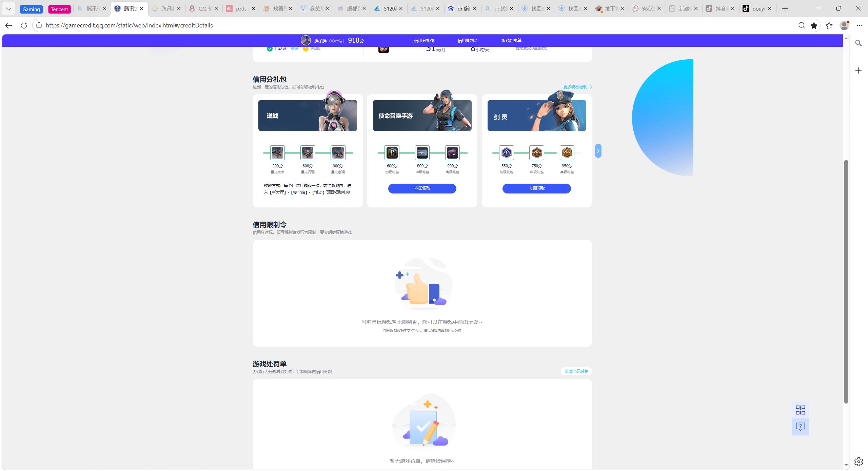868x471 pixels.
Task: Click the page vertical scrollbar thumb
Action: [x=846, y=281]
